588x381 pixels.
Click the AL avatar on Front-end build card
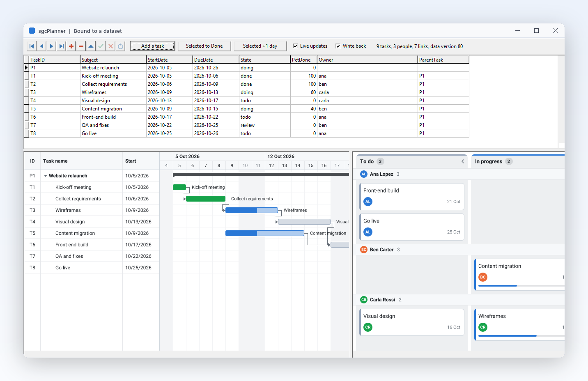[x=368, y=202]
